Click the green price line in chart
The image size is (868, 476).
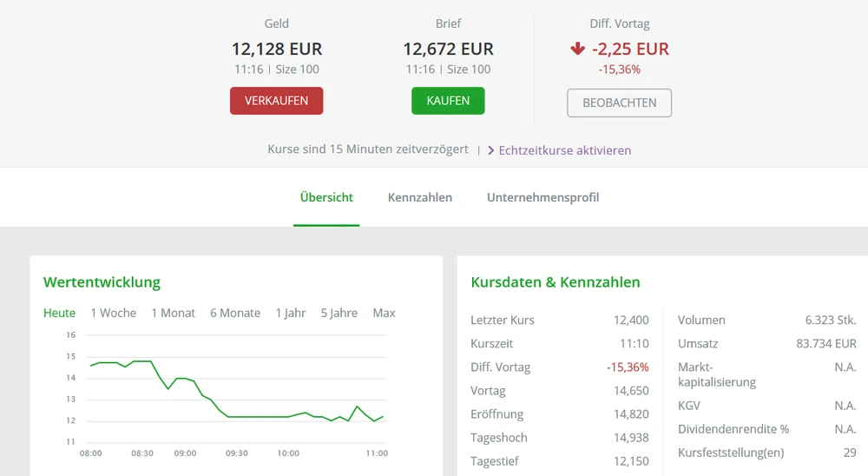(260, 417)
